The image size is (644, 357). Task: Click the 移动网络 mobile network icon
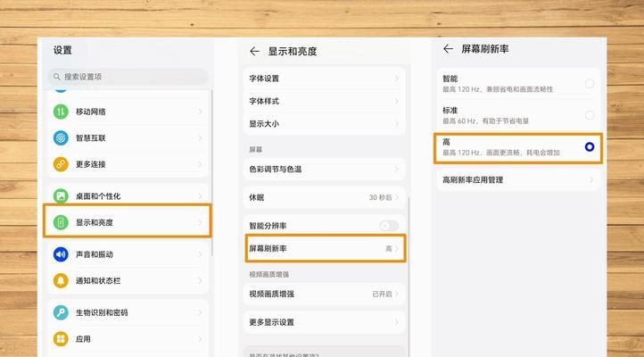click(61, 112)
